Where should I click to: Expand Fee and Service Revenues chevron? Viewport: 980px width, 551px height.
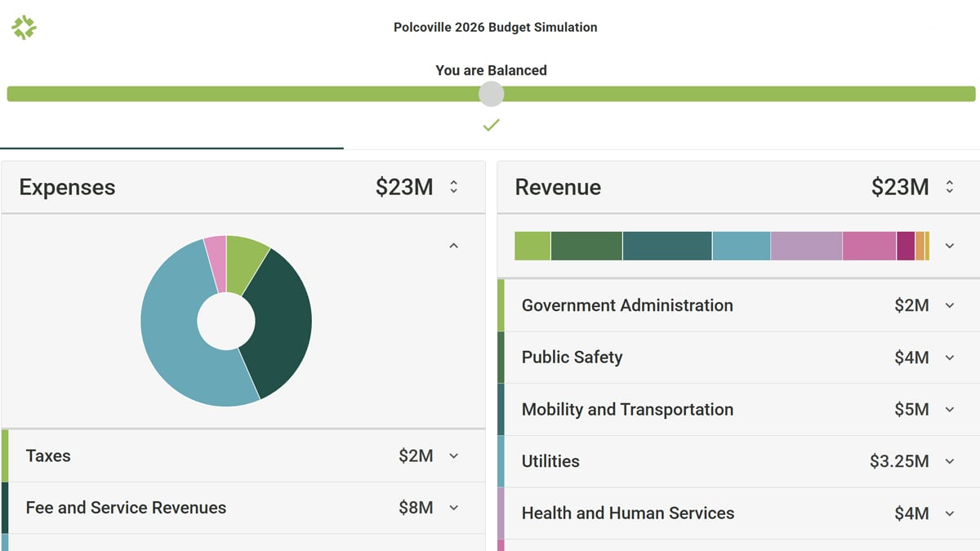454,508
